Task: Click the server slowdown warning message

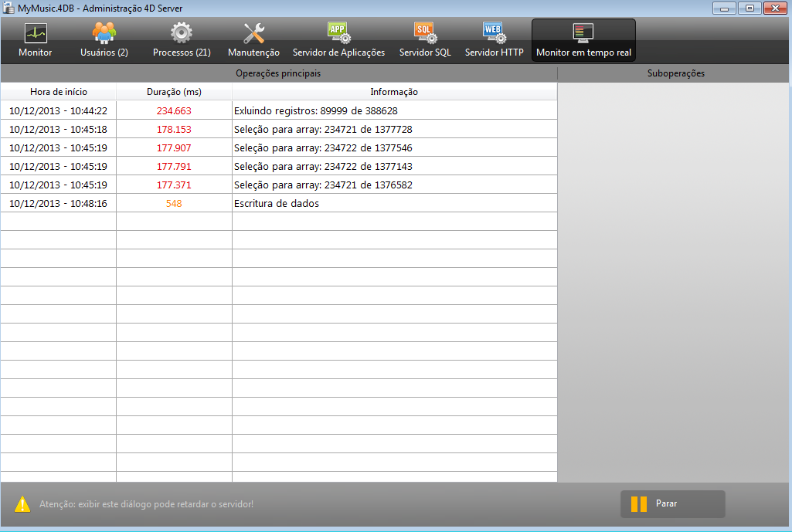Action: click(147, 504)
